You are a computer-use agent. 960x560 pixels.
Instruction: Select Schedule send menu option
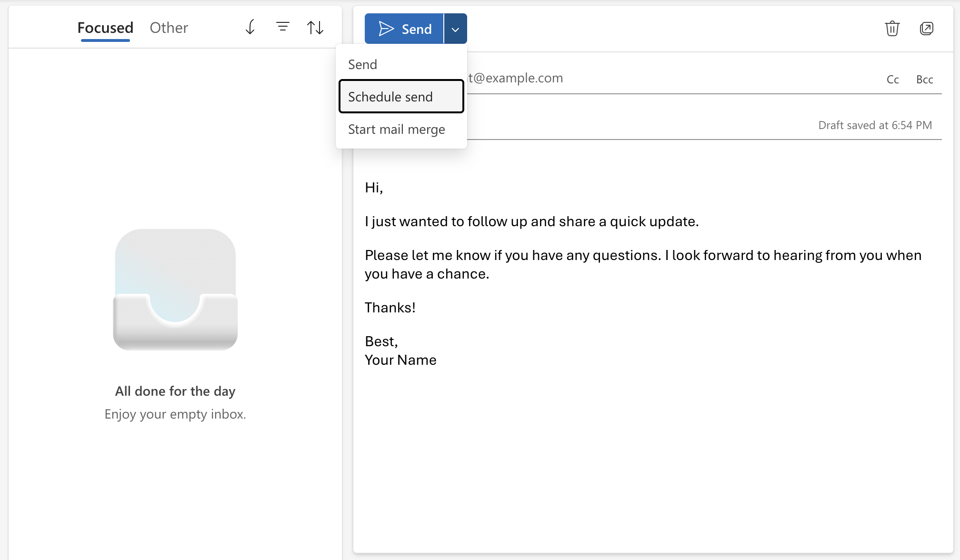[401, 97]
